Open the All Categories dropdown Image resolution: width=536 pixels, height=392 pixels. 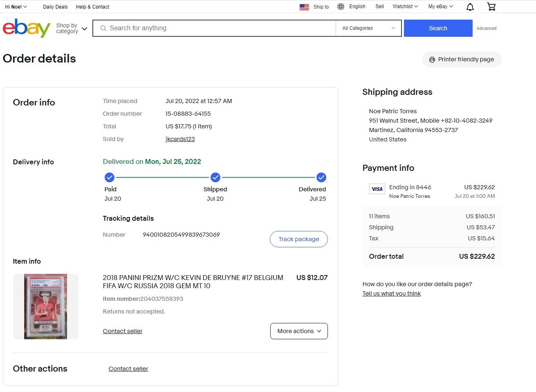click(x=369, y=28)
